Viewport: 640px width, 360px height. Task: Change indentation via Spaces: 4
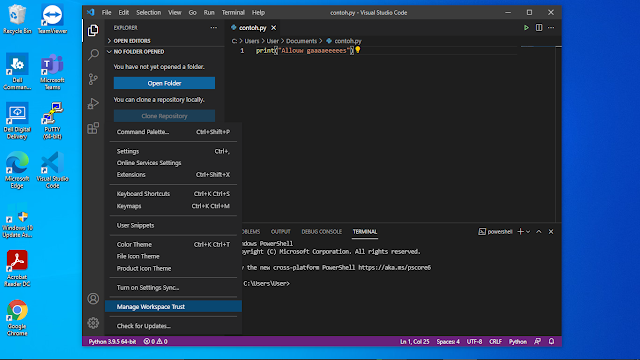click(x=448, y=341)
